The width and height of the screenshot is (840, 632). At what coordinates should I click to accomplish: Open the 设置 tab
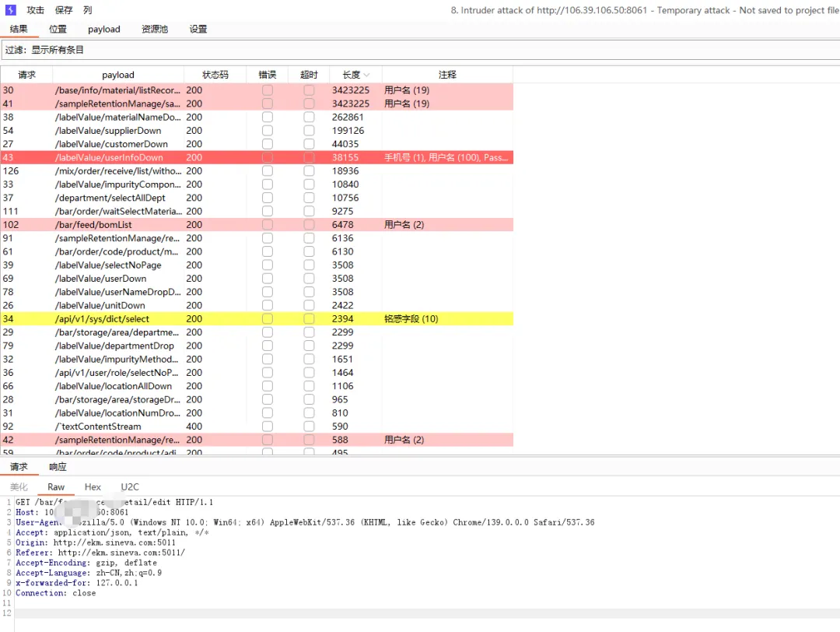(198, 29)
